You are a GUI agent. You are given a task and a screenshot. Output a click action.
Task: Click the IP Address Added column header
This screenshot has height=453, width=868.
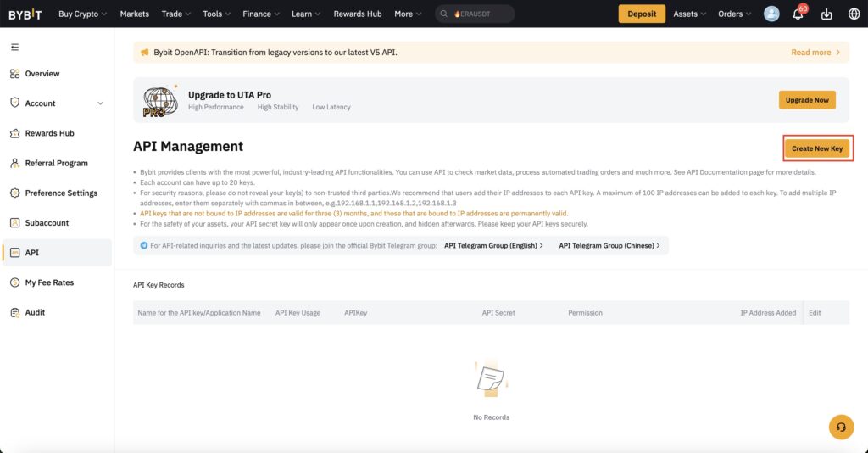768,313
